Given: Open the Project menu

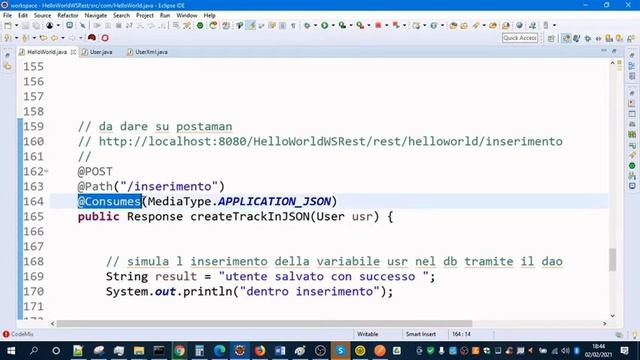Looking at the screenshot, I should click(x=144, y=15).
